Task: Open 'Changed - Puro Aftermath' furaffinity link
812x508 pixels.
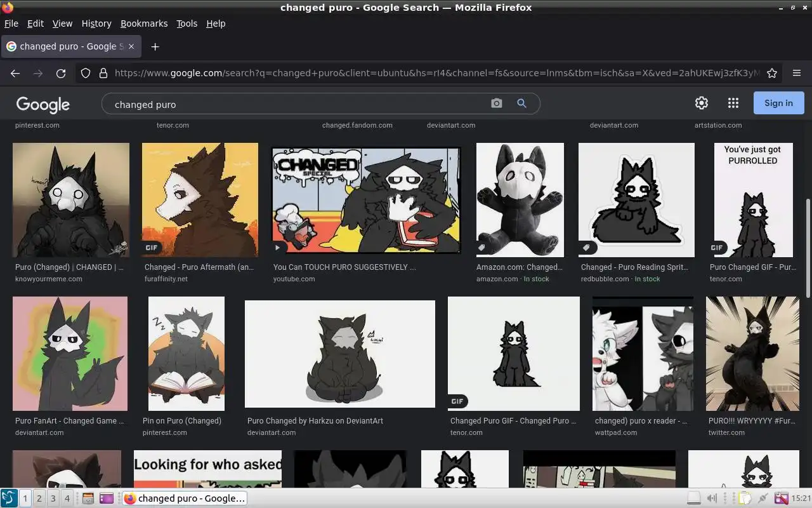Action: tap(199, 267)
